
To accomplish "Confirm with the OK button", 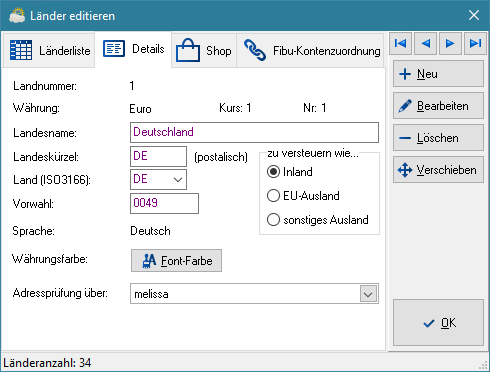I will 438,323.
